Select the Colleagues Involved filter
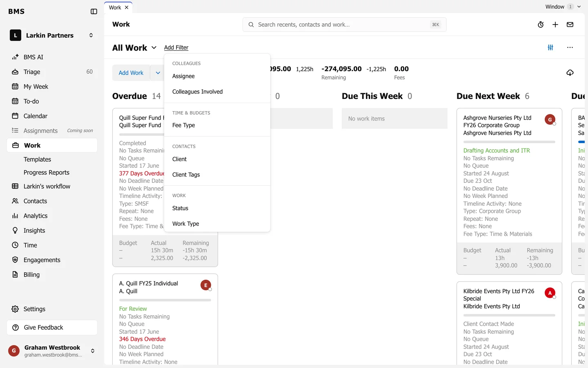Image resolution: width=588 pixels, height=368 pixels. [217, 92]
